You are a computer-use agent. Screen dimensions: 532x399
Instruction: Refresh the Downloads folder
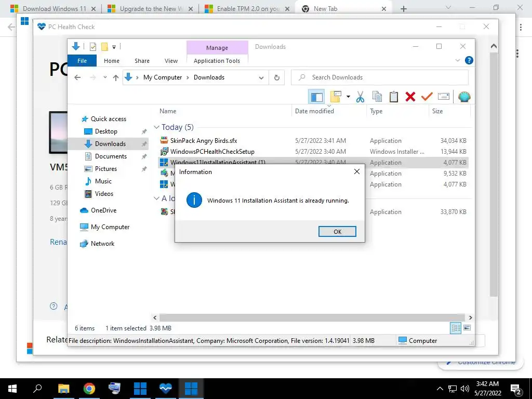pos(277,78)
